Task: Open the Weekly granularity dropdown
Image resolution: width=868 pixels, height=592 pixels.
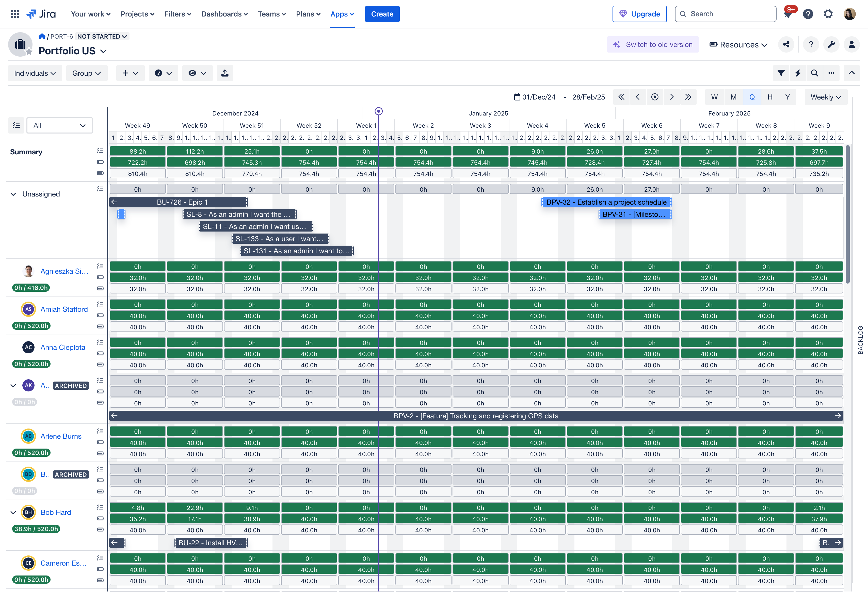Action: (x=825, y=97)
